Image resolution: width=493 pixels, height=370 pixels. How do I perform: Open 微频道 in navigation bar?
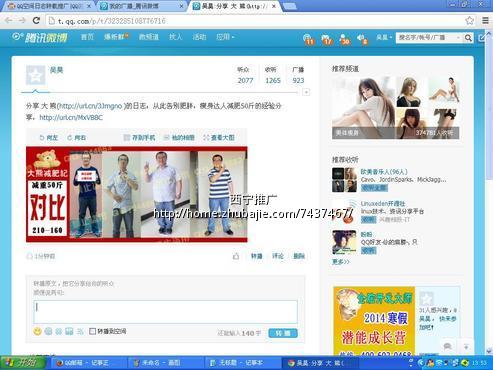pos(149,37)
